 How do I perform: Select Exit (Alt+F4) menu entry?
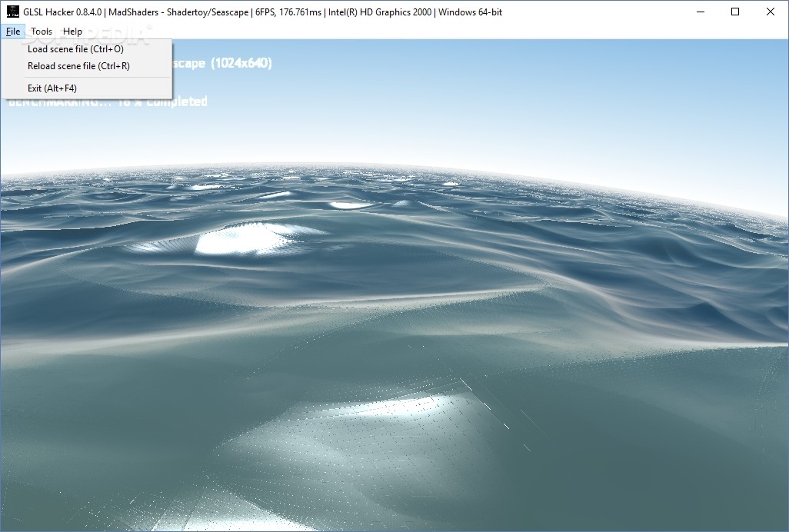(87, 88)
